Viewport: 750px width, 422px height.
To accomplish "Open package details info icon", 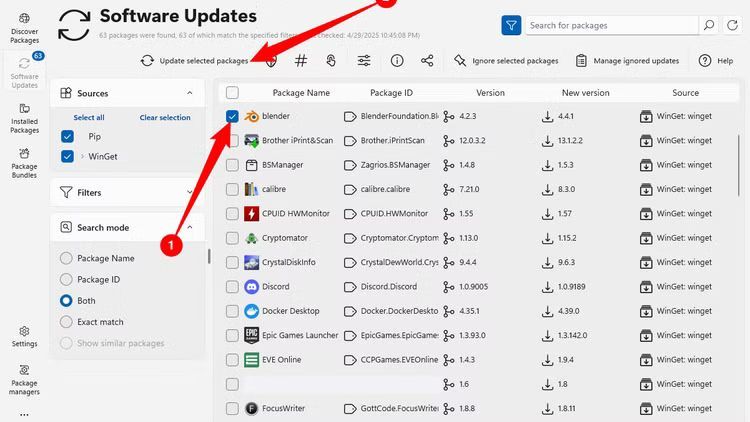I will 397,61.
